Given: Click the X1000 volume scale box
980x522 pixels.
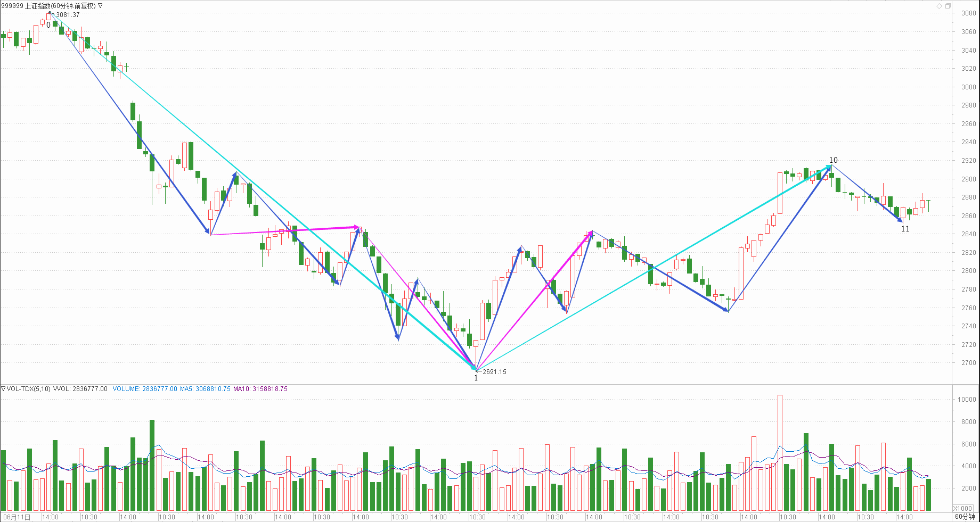Looking at the screenshot, I should pos(963,508).
